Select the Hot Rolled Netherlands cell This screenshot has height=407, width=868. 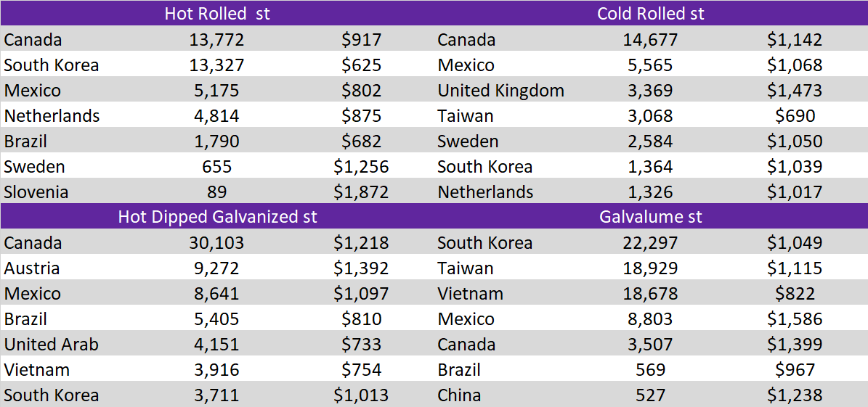coord(52,116)
